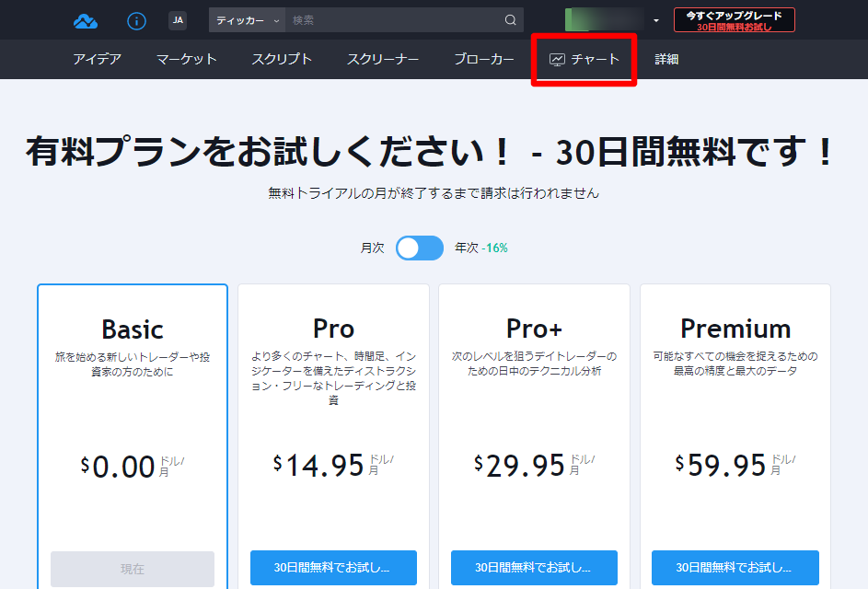Open the user account dropdown arrow
Image resolution: width=868 pixels, height=589 pixels.
(x=656, y=21)
